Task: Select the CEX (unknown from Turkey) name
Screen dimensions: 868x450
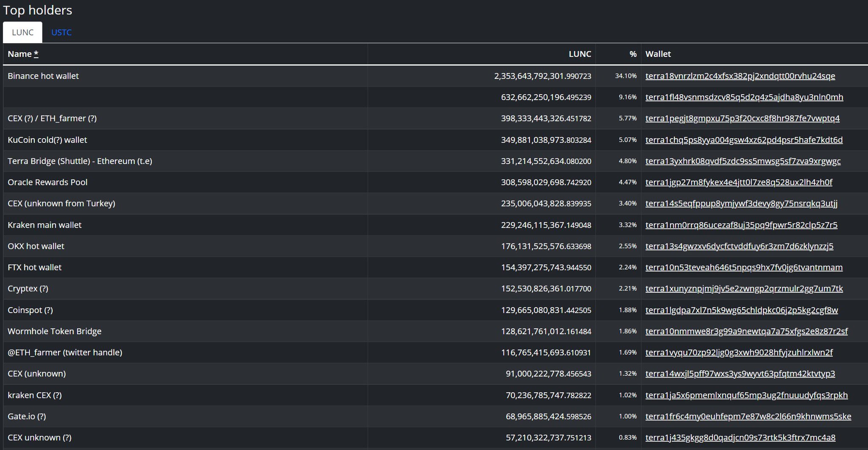Action: click(61, 204)
